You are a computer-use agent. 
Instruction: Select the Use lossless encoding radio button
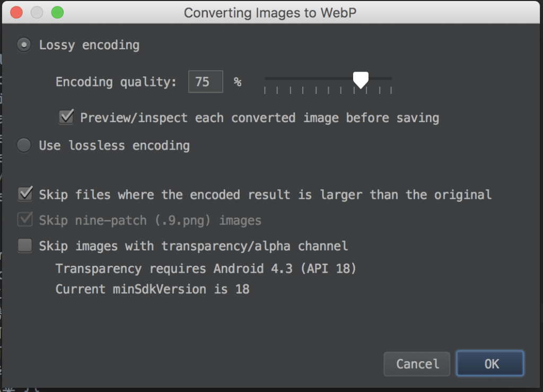tap(24, 145)
